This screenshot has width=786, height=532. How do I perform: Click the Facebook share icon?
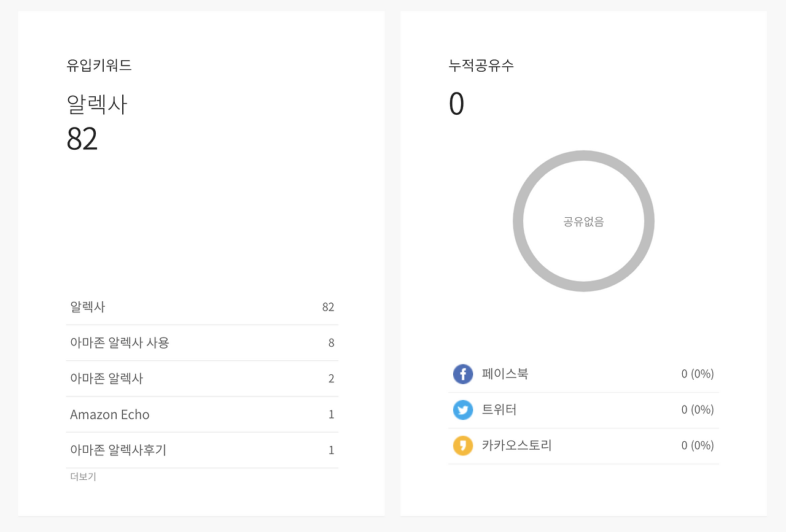463,374
